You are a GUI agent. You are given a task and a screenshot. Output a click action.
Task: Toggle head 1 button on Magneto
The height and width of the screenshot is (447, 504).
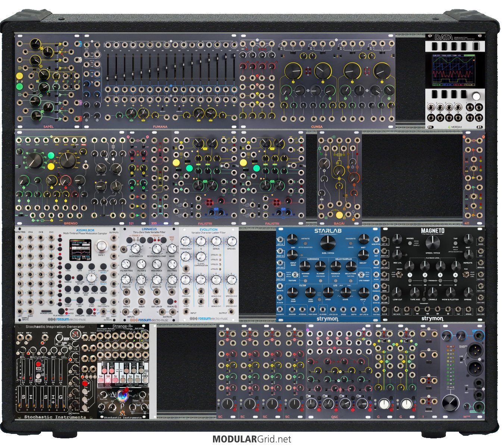tap(410, 276)
